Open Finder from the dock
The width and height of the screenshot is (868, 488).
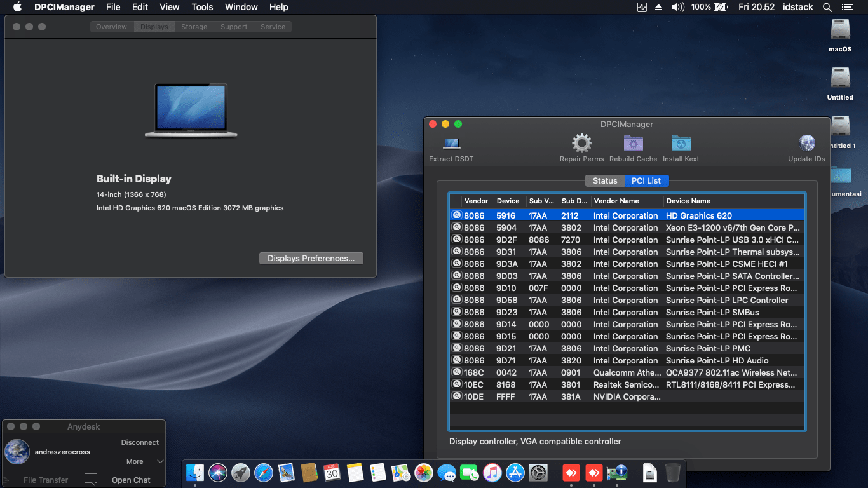click(x=195, y=473)
